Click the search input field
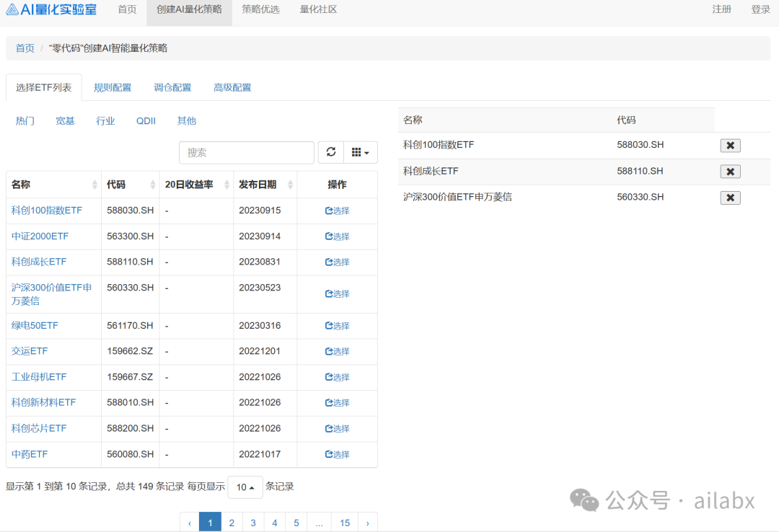This screenshot has height=532, width=779. click(x=247, y=152)
